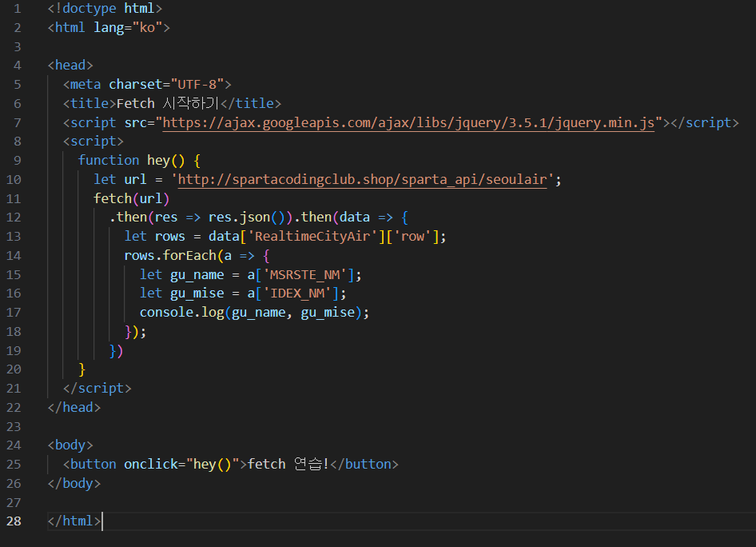This screenshot has width=756, height=547.
Task: Click 'rows.forEach' method call
Action: [x=170, y=255]
